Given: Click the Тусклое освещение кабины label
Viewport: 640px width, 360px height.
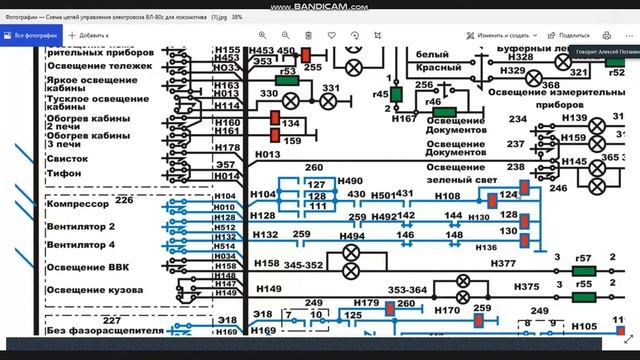Looking at the screenshot, I should pyautogui.click(x=98, y=103).
